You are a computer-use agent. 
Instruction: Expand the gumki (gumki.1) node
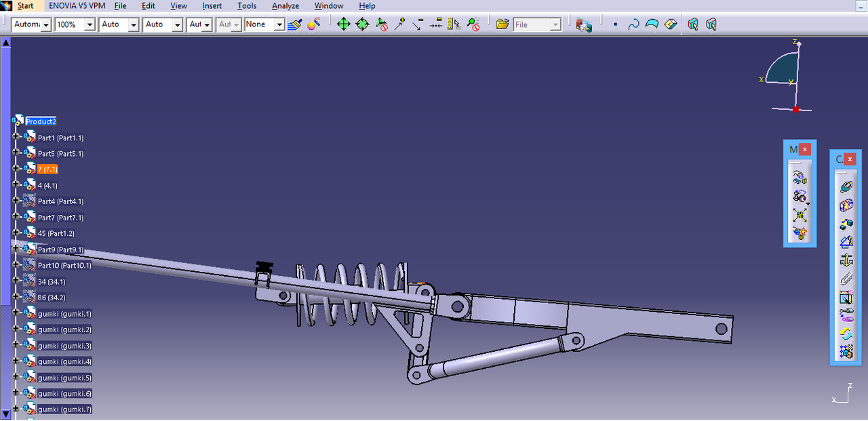17,313
